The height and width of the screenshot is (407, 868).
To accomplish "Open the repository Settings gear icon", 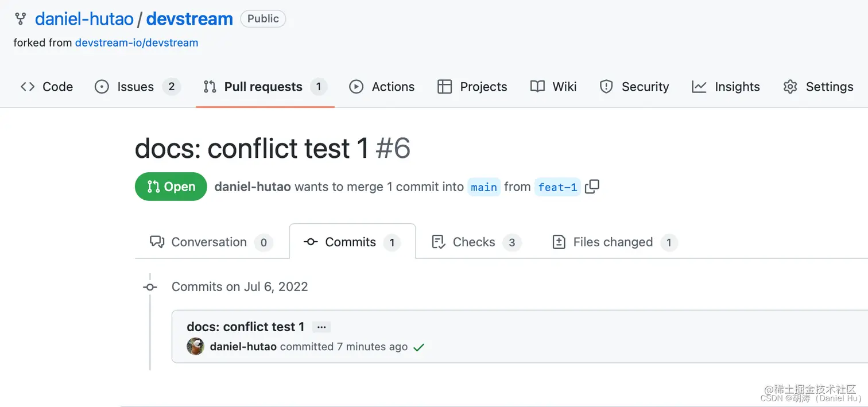I will coord(790,87).
